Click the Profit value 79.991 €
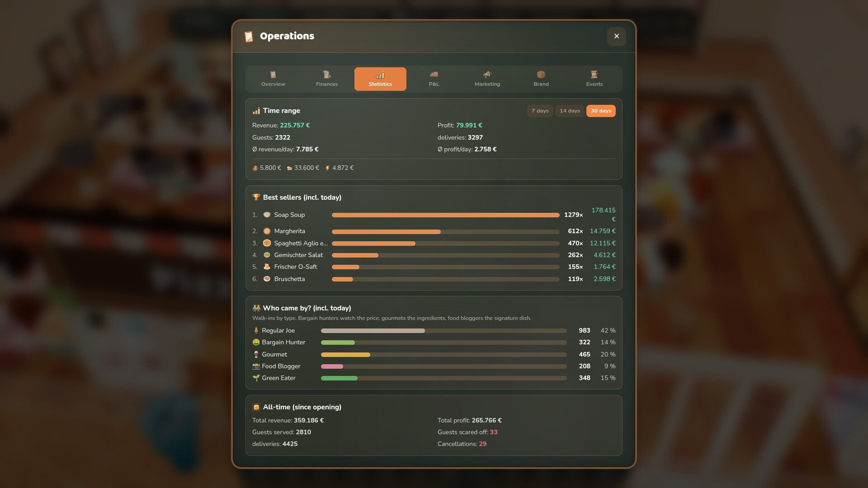868x488 pixels. tap(469, 125)
